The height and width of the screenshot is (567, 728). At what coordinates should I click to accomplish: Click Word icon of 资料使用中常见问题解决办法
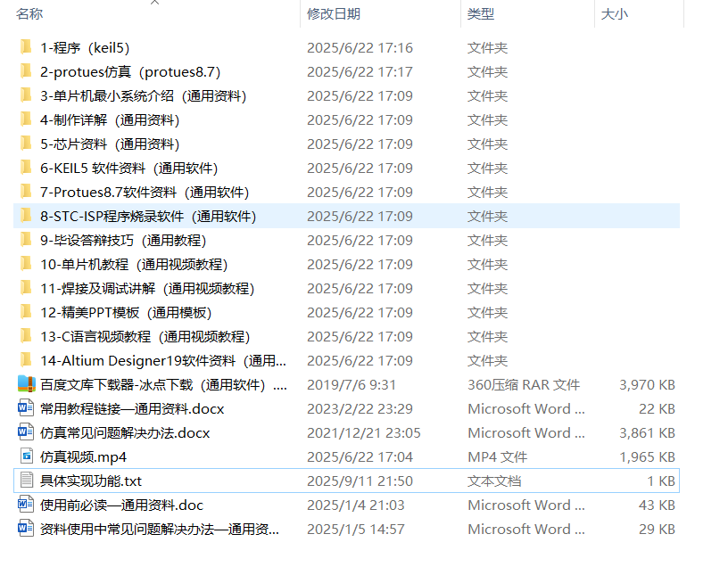[26, 529]
